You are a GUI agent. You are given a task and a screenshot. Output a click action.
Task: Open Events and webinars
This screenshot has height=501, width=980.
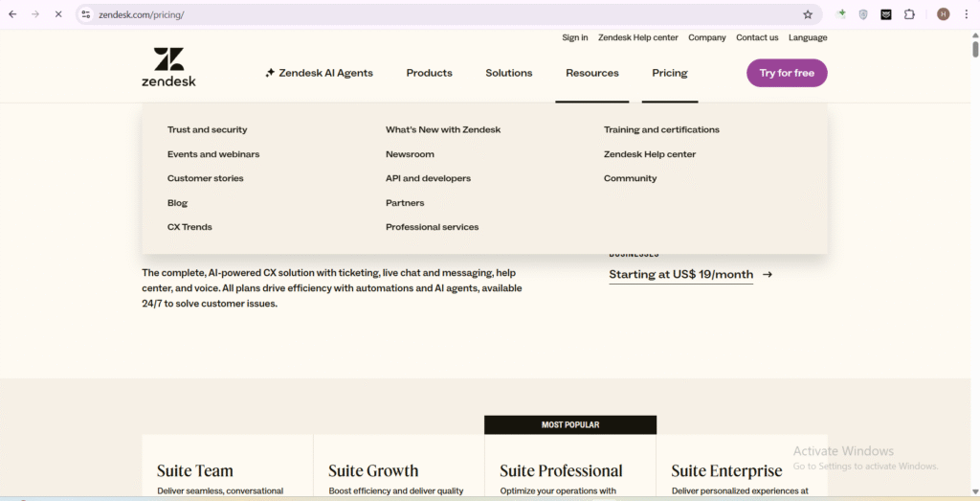click(x=213, y=154)
